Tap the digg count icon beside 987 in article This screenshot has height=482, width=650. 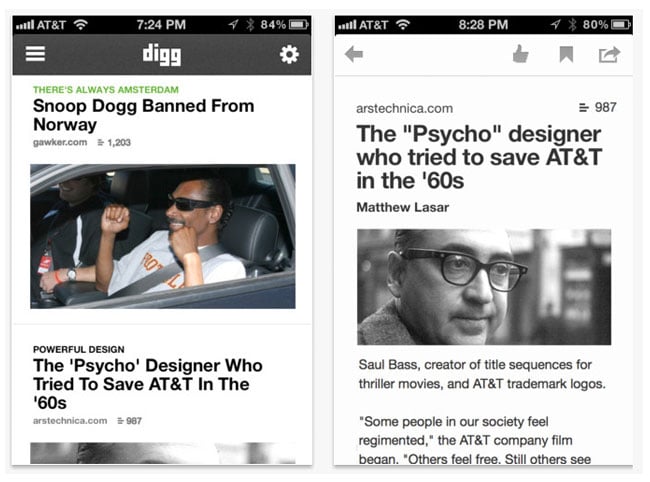tap(584, 108)
